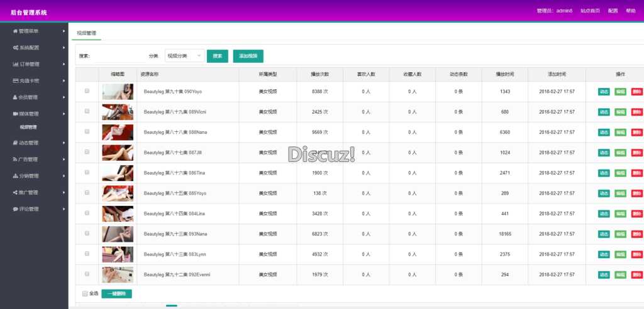Click the video camera icon beside 媒体管理
The image size is (644, 309).
click(15, 114)
